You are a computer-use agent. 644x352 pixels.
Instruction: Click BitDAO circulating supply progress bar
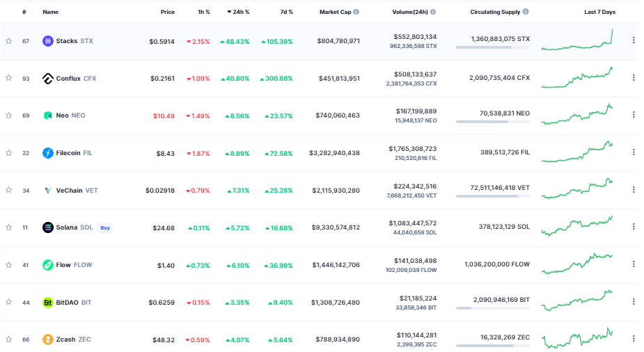pos(493,308)
